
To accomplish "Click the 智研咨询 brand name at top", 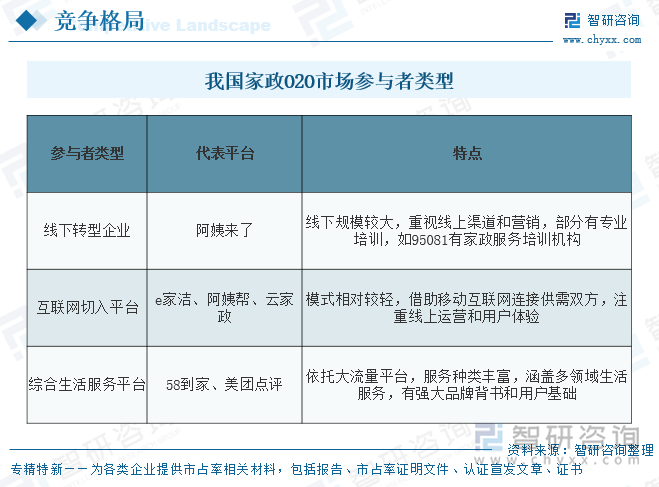I will 613,20.
